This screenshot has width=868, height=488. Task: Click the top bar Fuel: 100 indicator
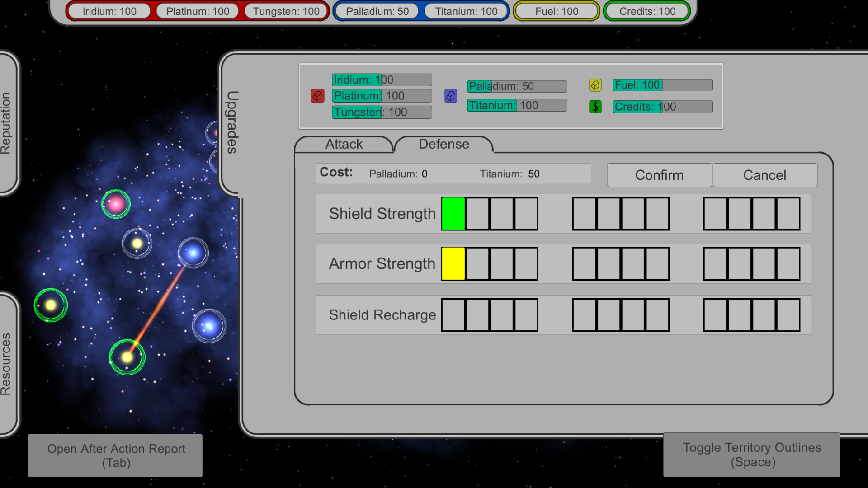point(557,11)
